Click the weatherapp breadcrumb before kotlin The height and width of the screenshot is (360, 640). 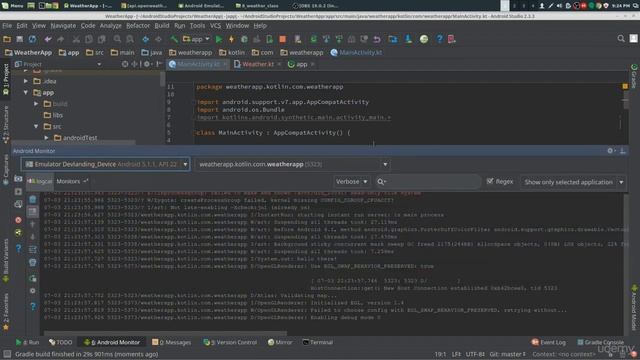(x=191, y=52)
